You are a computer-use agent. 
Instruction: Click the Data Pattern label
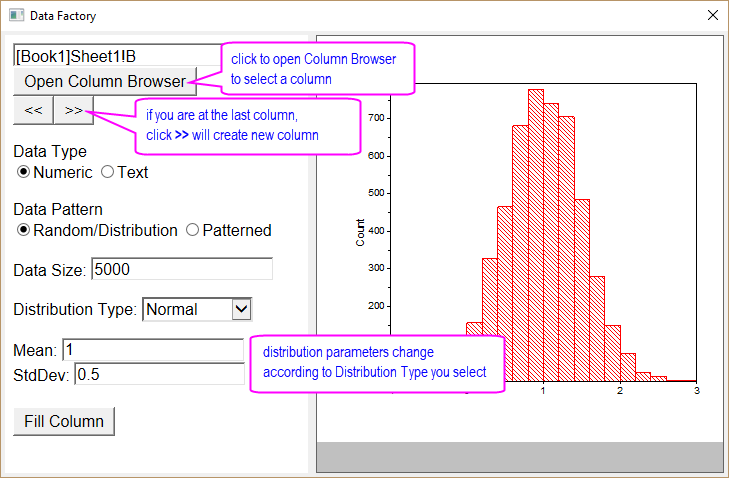tap(58, 209)
